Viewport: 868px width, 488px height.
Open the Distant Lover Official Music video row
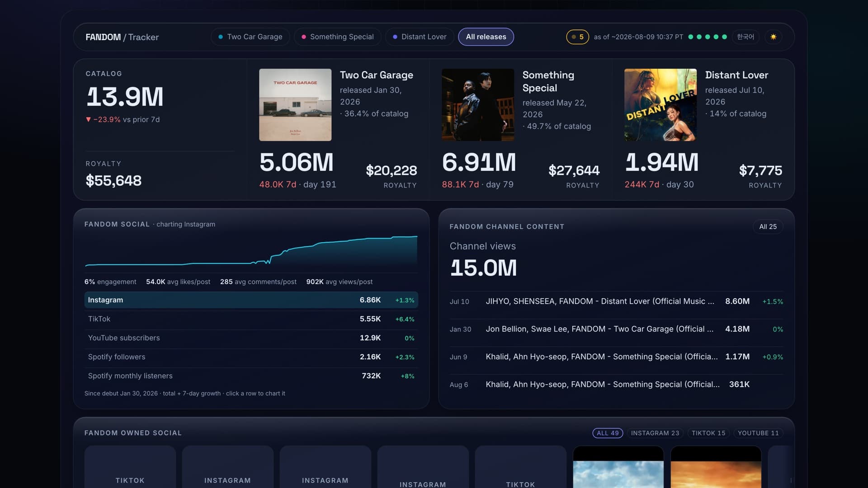pyautogui.click(x=616, y=301)
